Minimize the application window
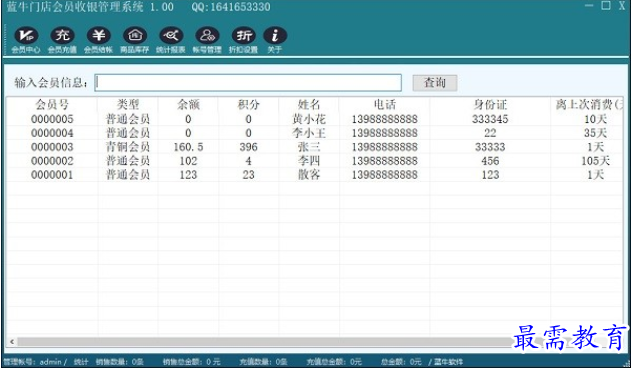 (x=589, y=6)
